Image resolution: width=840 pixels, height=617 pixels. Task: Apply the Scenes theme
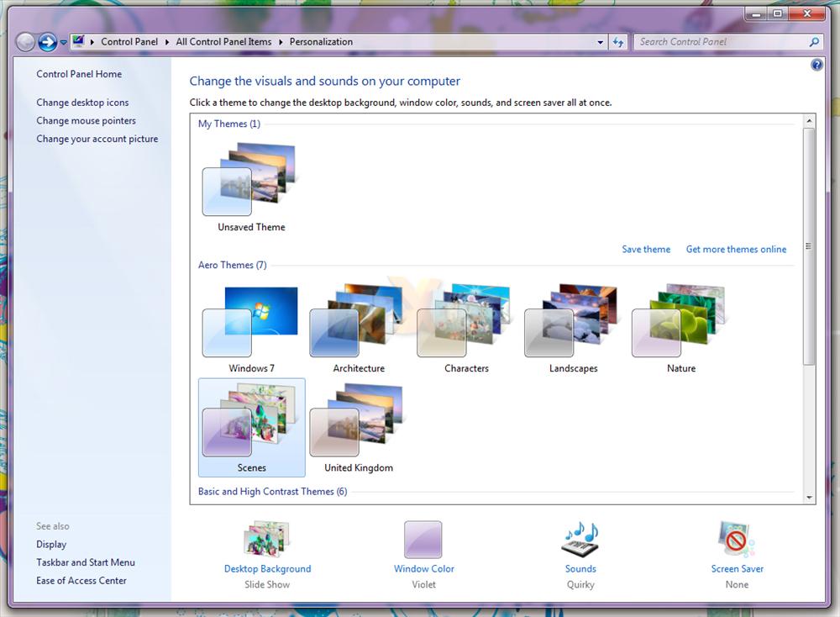click(x=251, y=427)
